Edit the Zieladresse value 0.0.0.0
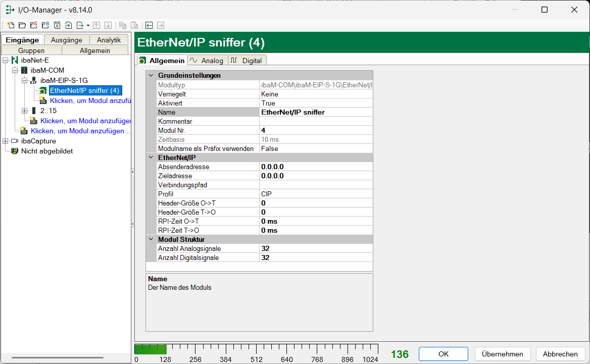This screenshot has height=364, width=590. tap(316, 176)
